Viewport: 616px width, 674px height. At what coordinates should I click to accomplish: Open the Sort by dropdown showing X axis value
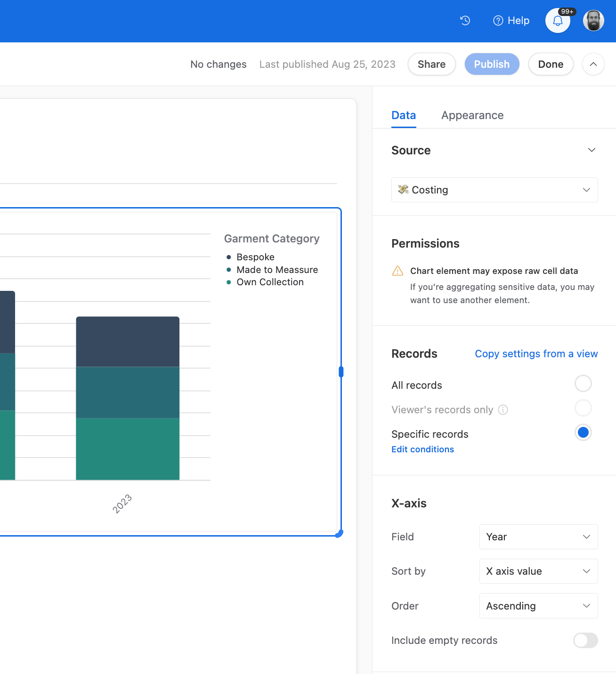point(538,571)
